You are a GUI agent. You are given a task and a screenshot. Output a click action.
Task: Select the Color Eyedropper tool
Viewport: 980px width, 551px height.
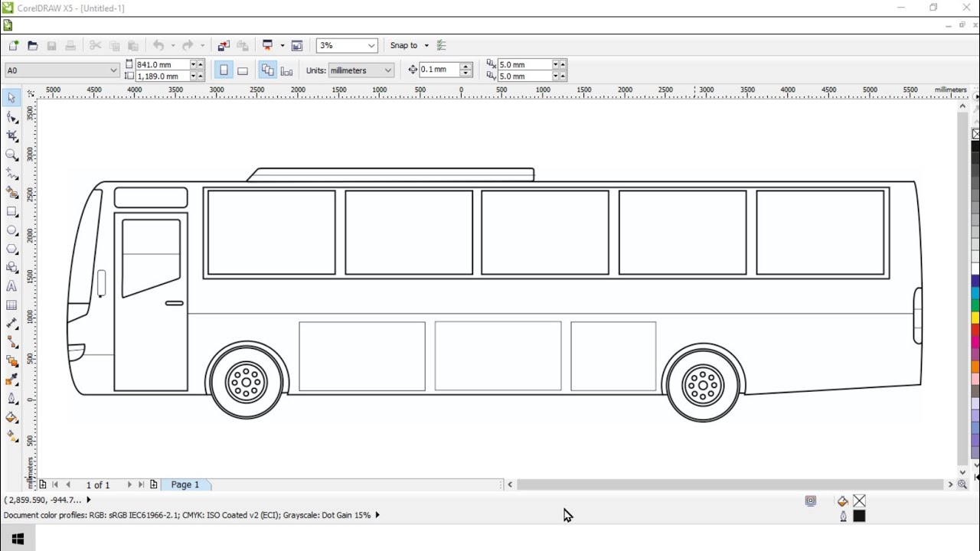click(11, 380)
